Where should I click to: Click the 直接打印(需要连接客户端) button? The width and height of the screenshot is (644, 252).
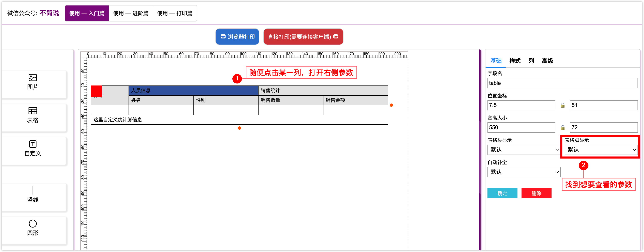tap(303, 37)
